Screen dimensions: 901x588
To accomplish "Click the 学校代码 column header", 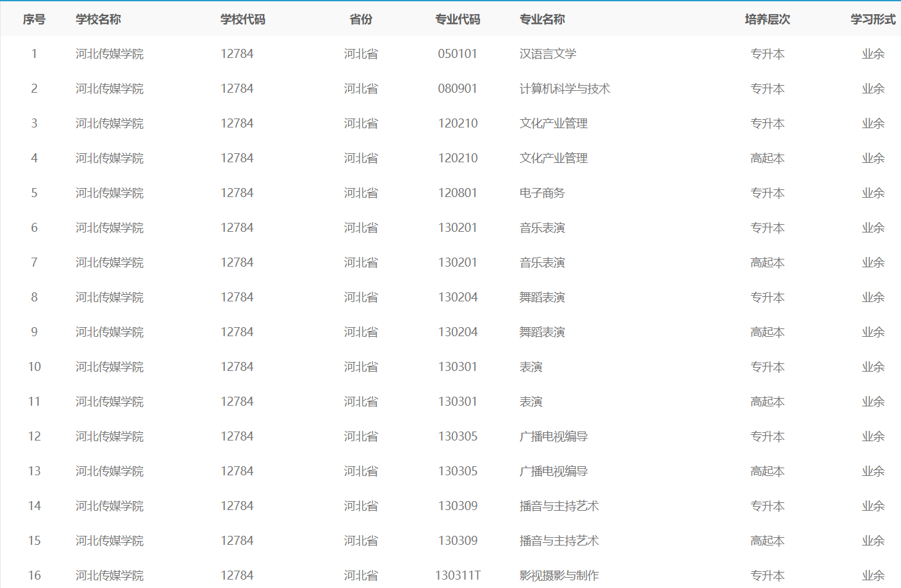I will tap(243, 19).
